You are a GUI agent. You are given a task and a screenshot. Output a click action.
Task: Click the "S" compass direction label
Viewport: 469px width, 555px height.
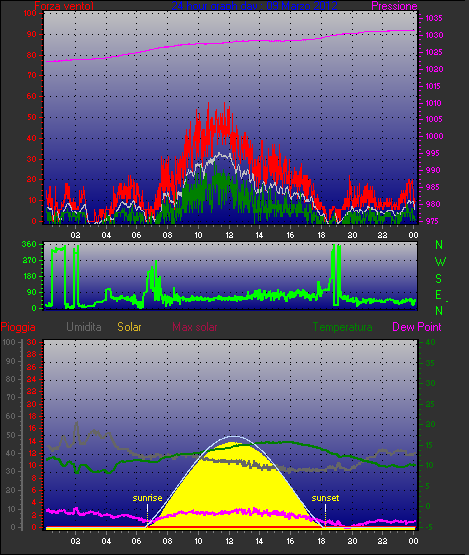(439, 279)
